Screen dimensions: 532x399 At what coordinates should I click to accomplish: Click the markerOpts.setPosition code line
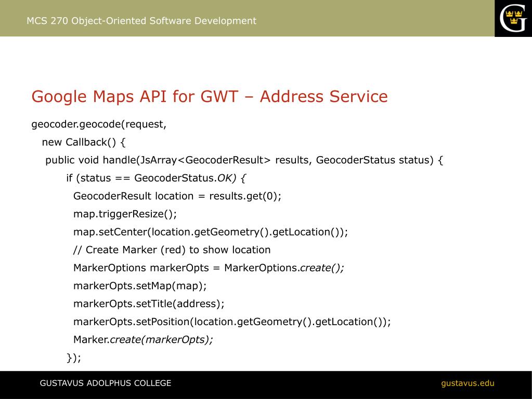(232, 321)
